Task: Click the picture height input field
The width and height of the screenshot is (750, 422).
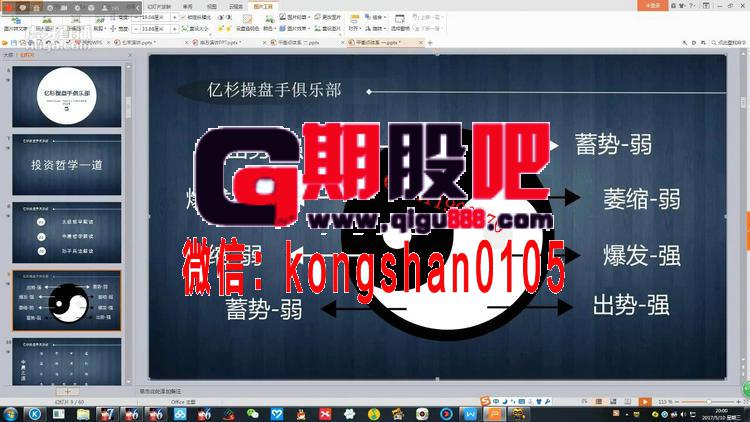Action: click(x=153, y=17)
